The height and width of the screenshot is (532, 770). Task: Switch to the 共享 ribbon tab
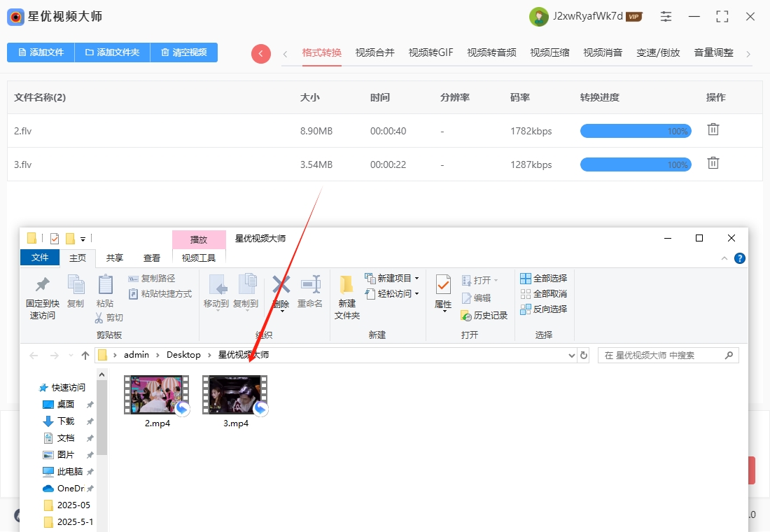pyautogui.click(x=114, y=258)
